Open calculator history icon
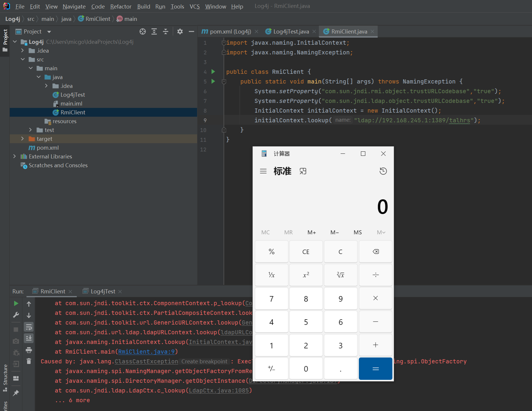The height and width of the screenshot is (411, 532). point(383,171)
